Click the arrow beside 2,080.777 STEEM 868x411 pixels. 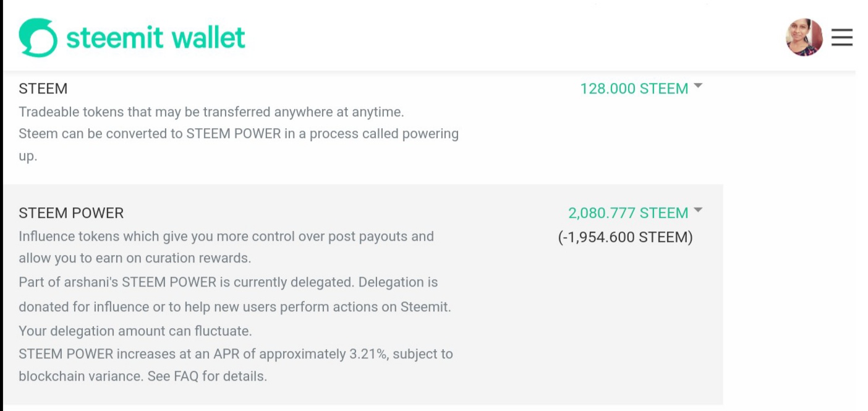click(x=698, y=211)
